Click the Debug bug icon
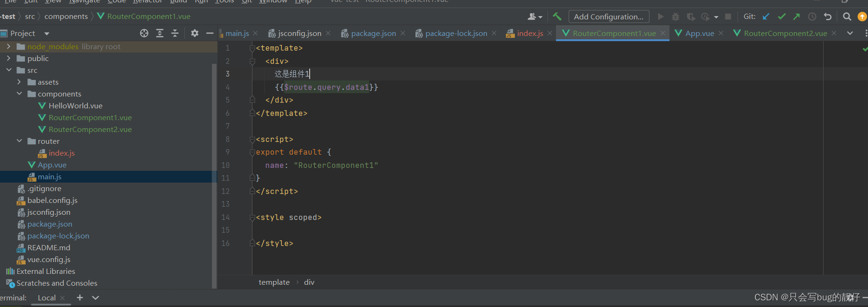Viewport: 868px width, 307px height. [x=676, y=17]
